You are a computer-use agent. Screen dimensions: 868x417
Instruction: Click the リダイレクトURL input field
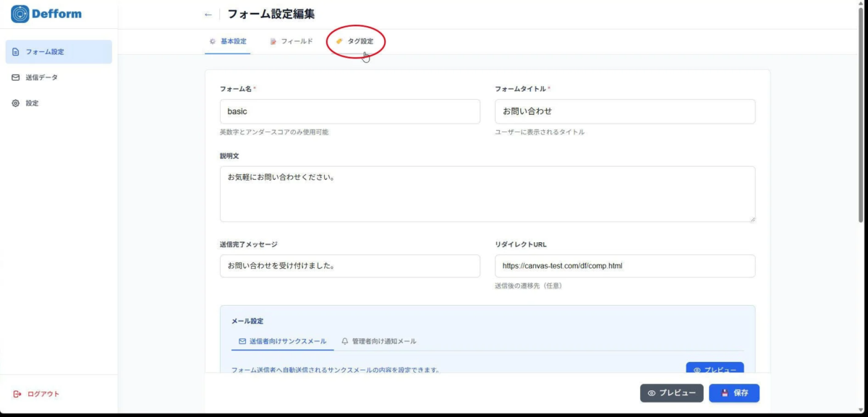click(x=625, y=266)
